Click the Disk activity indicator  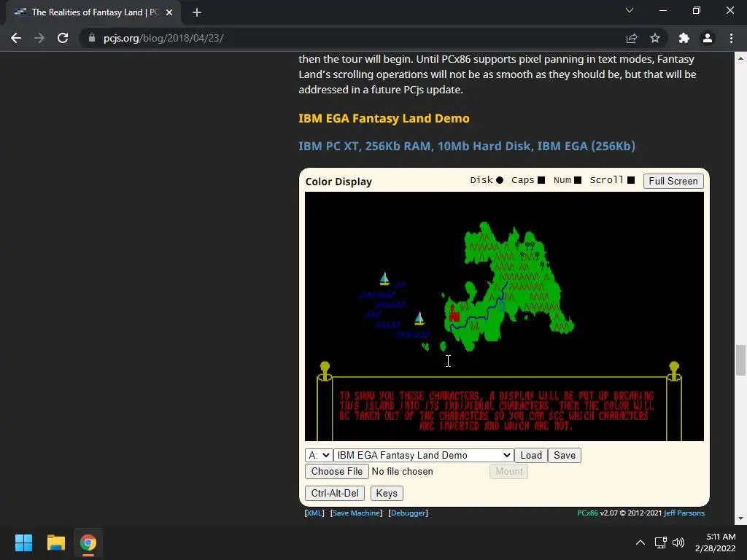click(499, 180)
